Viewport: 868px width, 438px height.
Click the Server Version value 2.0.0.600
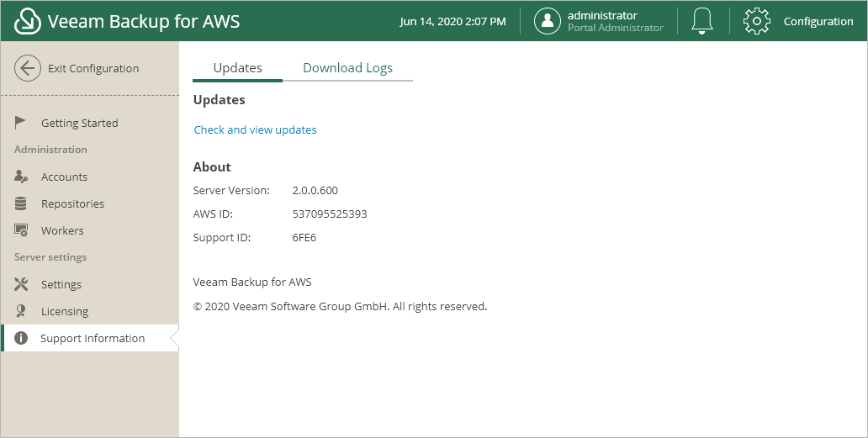(315, 190)
